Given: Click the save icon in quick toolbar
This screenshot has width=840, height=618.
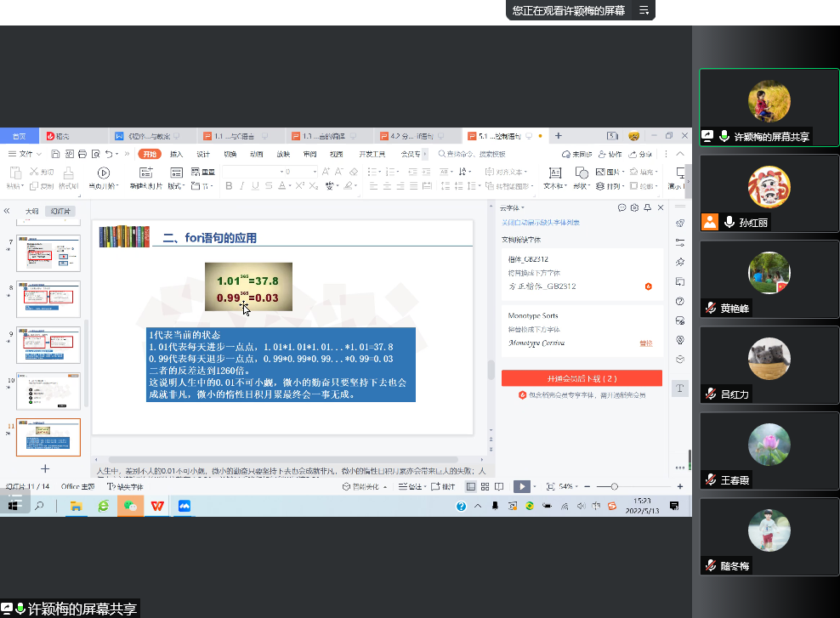Looking at the screenshot, I should coord(55,154).
